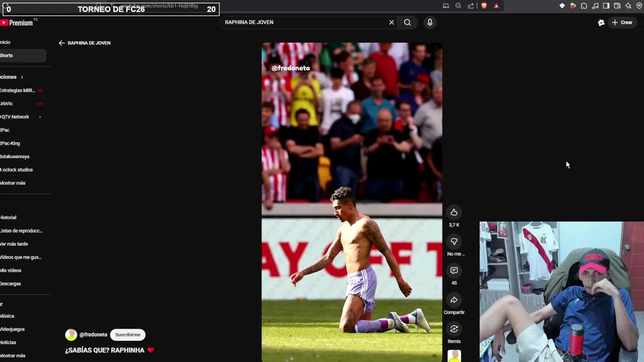Image resolution: width=644 pixels, height=362 pixels.
Task: Click the white tag extension icon
Action: point(562,6)
